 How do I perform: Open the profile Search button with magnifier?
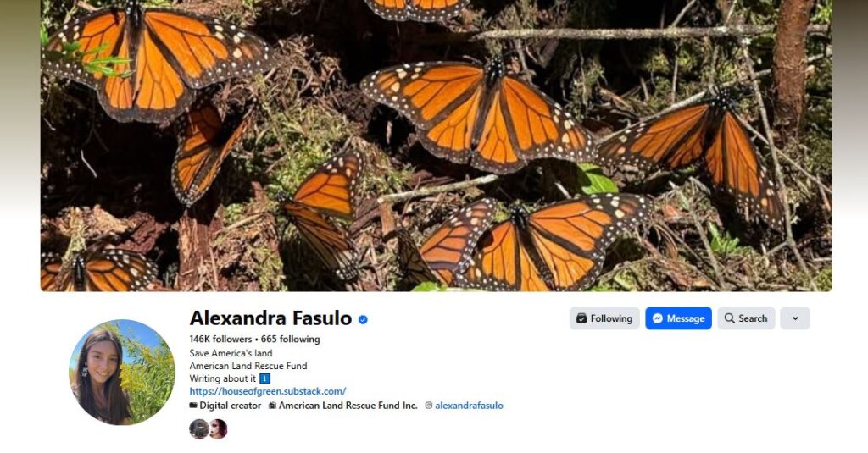[746, 318]
